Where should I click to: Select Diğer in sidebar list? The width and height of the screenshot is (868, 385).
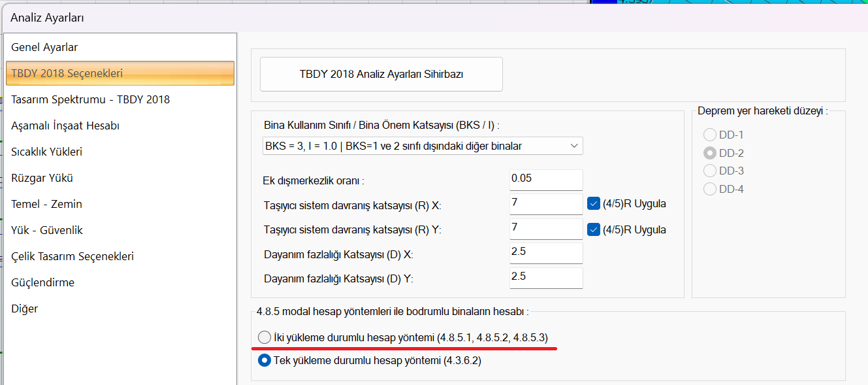(x=25, y=309)
